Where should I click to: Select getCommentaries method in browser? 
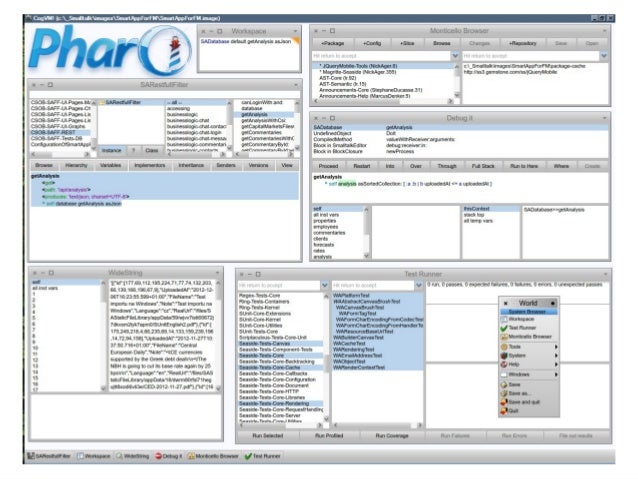point(266,132)
